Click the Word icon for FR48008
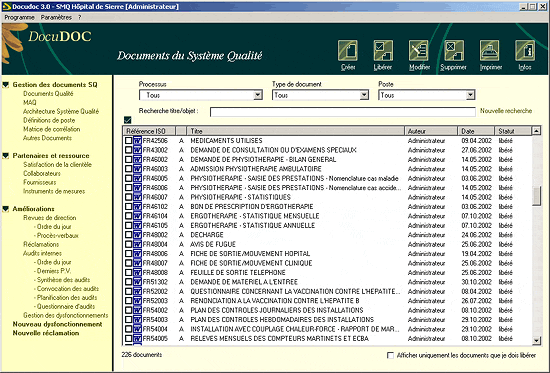 click(137, 273)
